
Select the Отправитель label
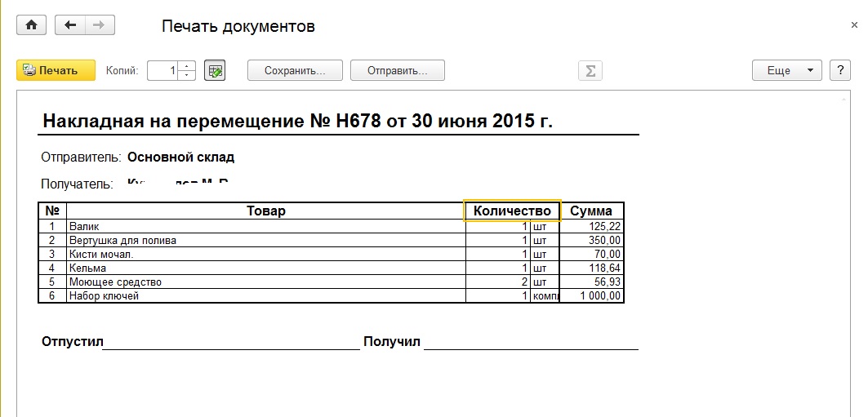[x=81, y=157]
